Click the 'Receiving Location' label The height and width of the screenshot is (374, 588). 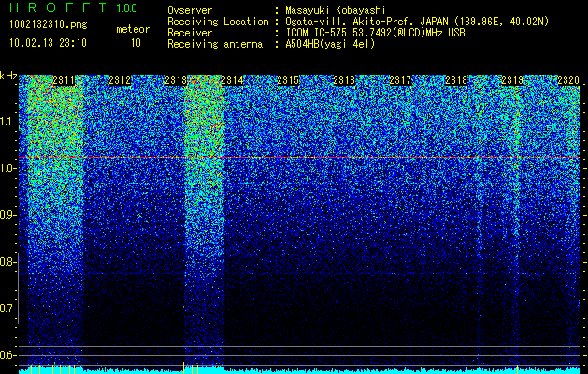pyautogui.click(x=218, y=22)
